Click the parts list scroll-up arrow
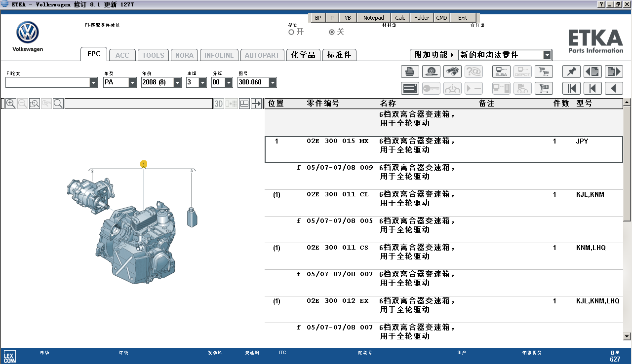The height and width of the screenshot is (364, 632). point(627,103)
